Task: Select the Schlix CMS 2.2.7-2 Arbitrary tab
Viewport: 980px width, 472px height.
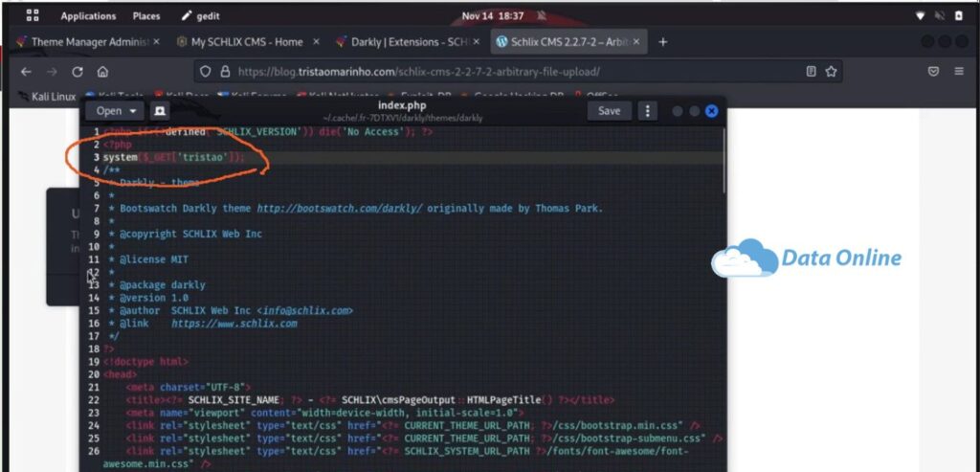Action: (x=567, y=42)
